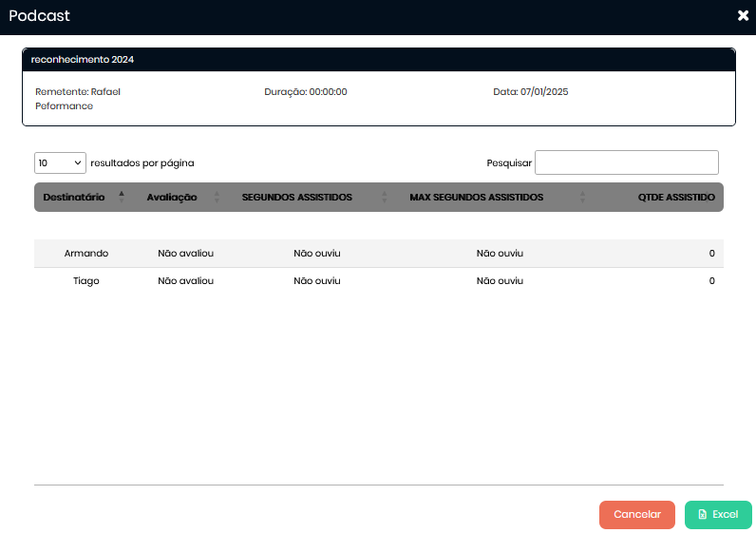Click Armando's 'Não avaliou' rating cell
756x533 pixels.
coord(185,254)
